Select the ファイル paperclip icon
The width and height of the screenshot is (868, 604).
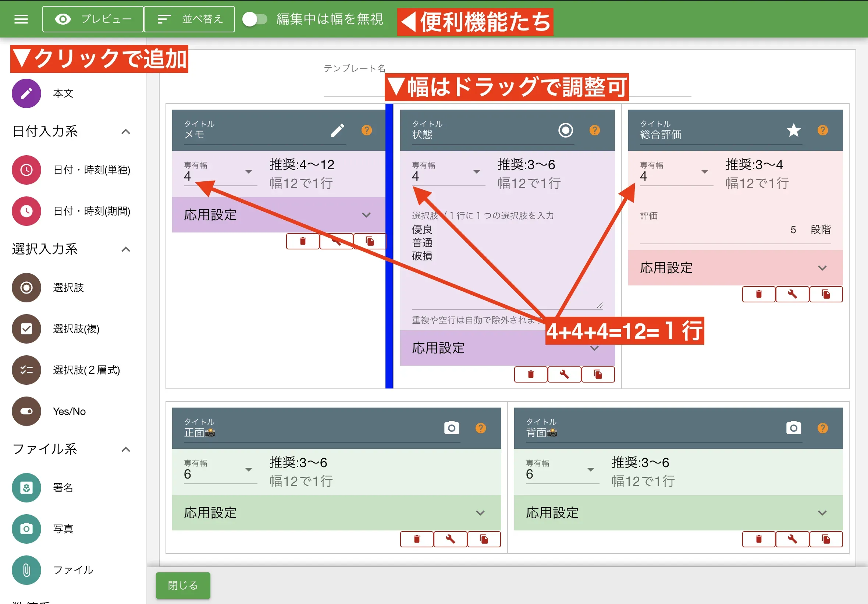26,570
